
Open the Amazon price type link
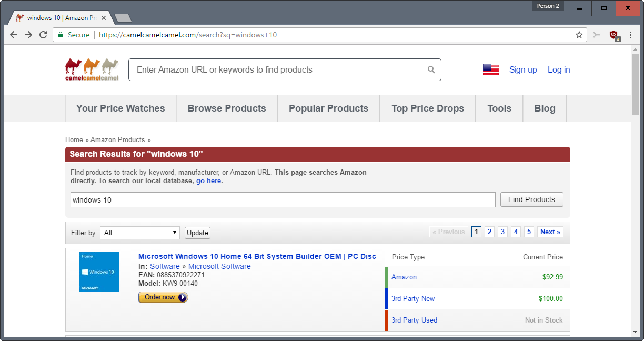[x=404, y=277]
